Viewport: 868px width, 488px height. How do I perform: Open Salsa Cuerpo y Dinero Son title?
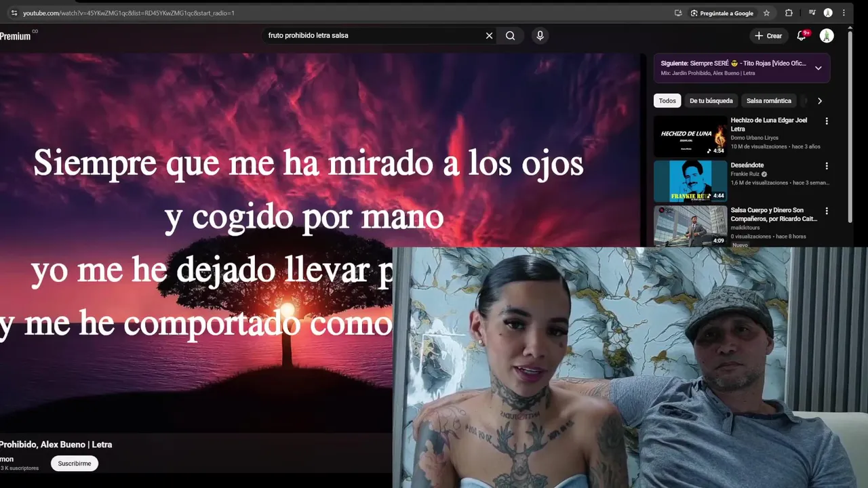(x=774, y=214)
